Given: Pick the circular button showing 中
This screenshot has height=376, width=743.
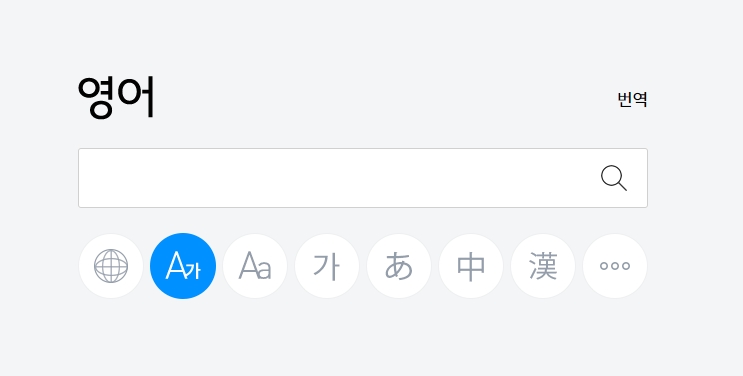Looking at the screenshot, I should tap(471, 266).
